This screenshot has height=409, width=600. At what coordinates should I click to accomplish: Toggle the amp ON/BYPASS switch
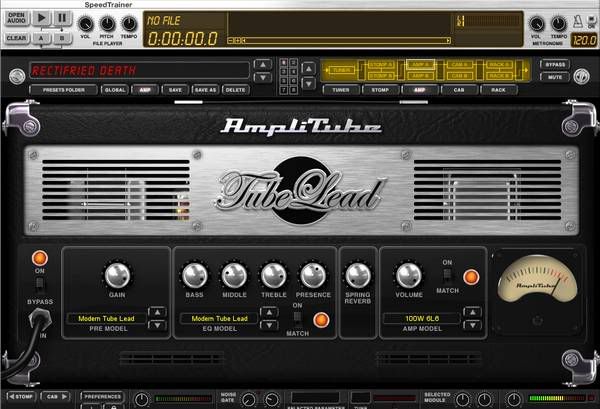pyautogui.click(x=39, y=284)
